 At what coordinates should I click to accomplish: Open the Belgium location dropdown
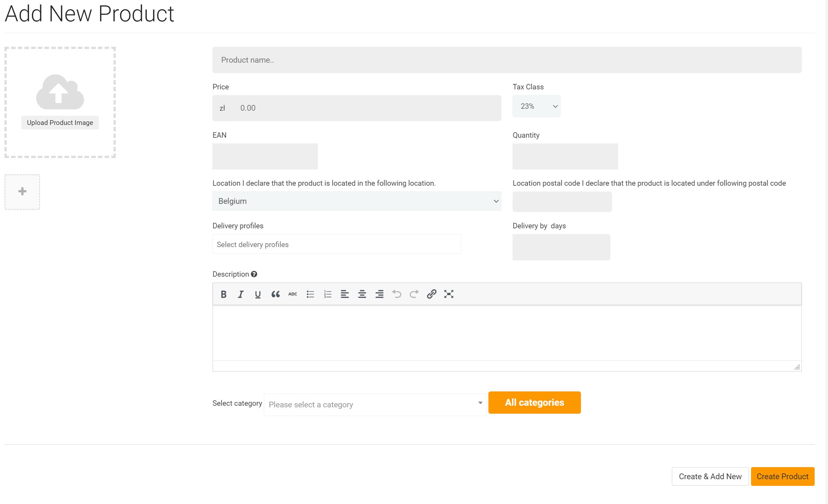click(356, 201)
